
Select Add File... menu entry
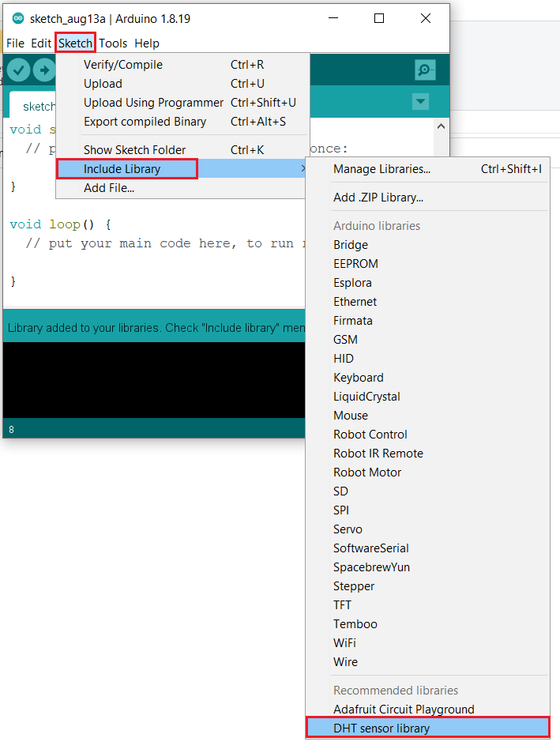pyautogui.click(x=182, y=188)
